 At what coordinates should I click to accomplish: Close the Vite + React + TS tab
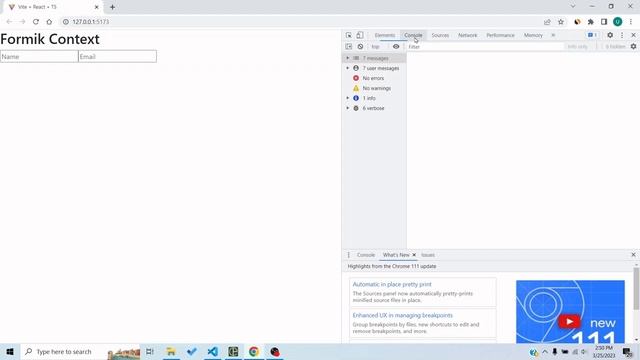point(96,7)
